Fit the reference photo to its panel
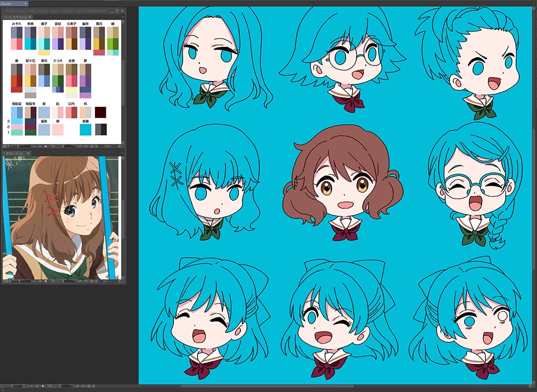This screenshot has height=392, width=537. click(46, 281)
